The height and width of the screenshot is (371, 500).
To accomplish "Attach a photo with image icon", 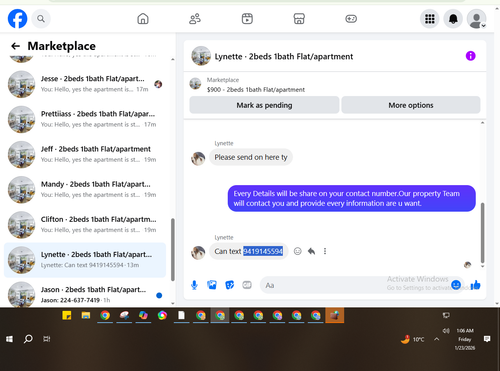I will coord(212,285).
